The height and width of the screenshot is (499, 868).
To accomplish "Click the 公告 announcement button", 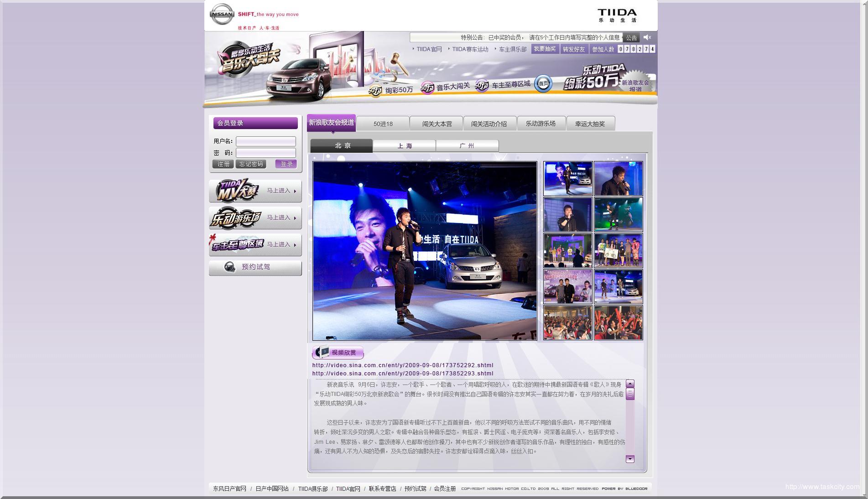I will [631, 37].
